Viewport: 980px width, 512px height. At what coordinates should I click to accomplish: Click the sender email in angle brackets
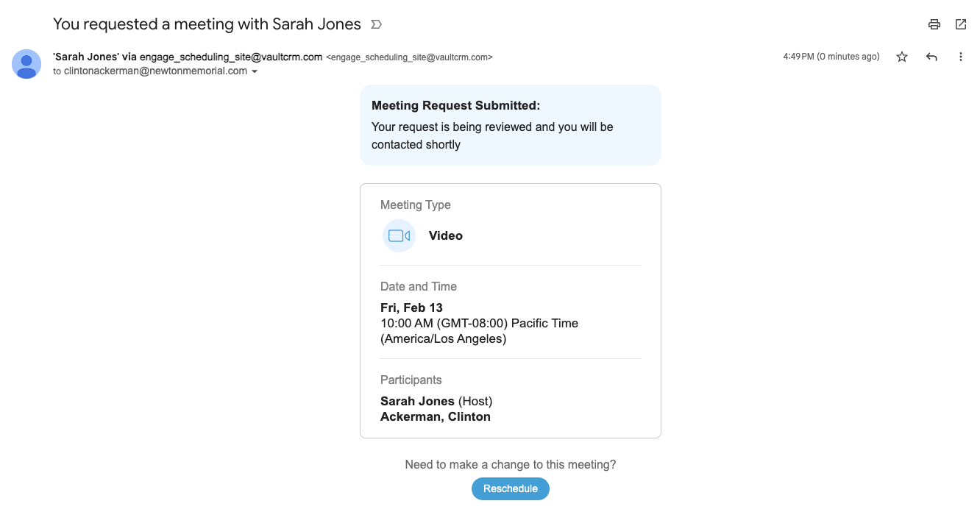coord(409,57)
